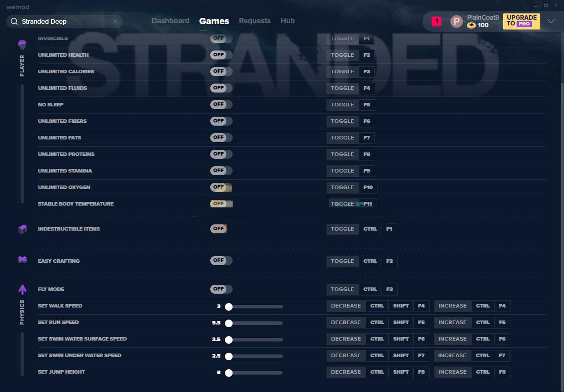Viewport: 564px width, 392px height.
Task: Click the Indestructible Items cube icon
Action: point(22,229)
